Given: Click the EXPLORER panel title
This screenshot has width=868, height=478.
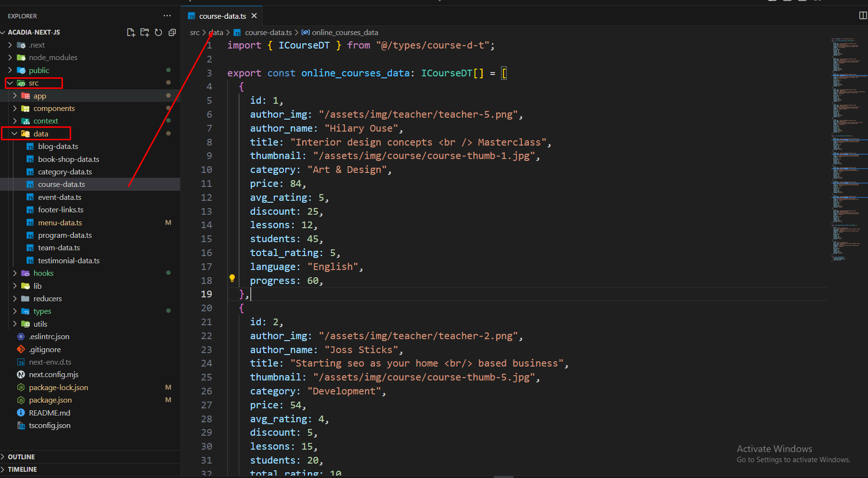Looking at the screenshot, I should [x=22, y=16].
